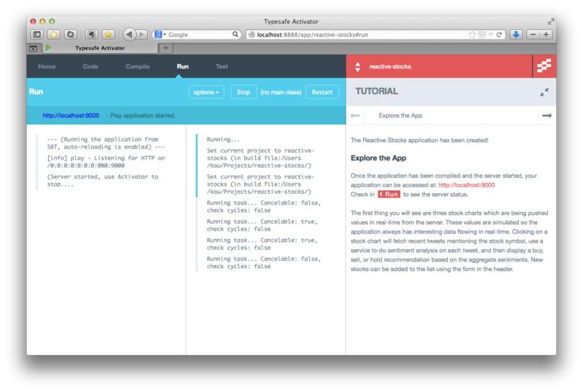Go to previous tutorial page arrow
Image resolution: width=583 pixels, height=392 pixels.
point(356,116)
